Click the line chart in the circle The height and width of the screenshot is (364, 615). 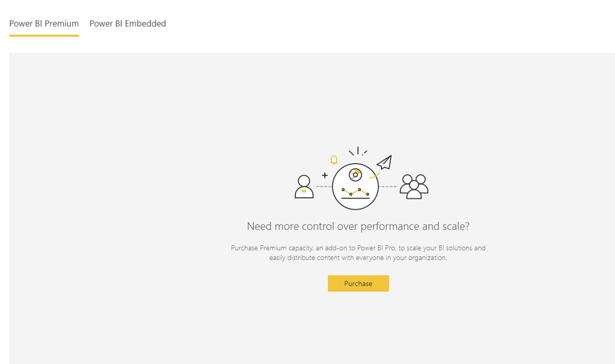pyautogui.click(x=355, y=192)
